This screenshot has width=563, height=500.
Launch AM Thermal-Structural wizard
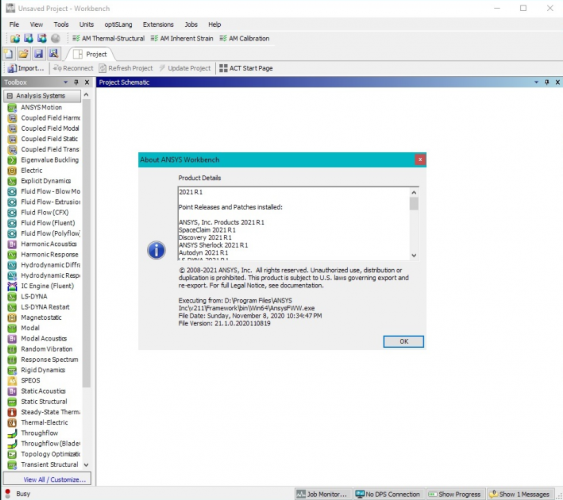(x=108, y=38)
